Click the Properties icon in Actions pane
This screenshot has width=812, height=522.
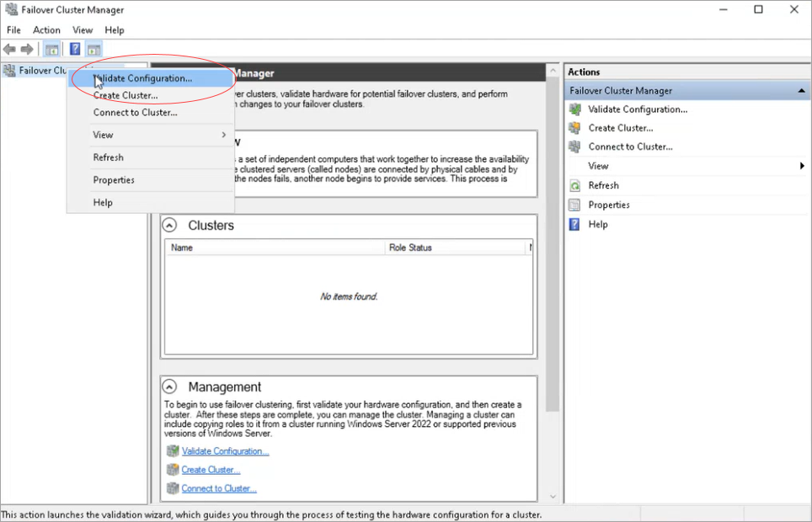pyautogui.click(x=574, y=205)
